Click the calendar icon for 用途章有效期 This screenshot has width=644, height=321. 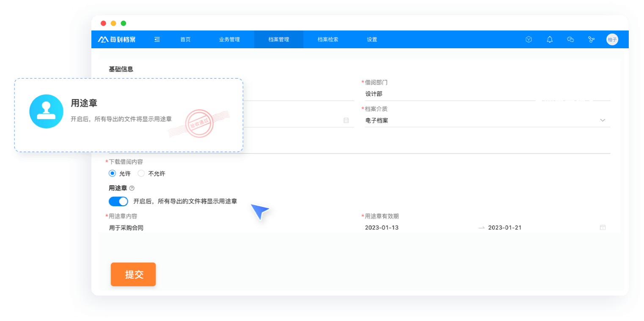pyautogui.click(x=603, y=227)
